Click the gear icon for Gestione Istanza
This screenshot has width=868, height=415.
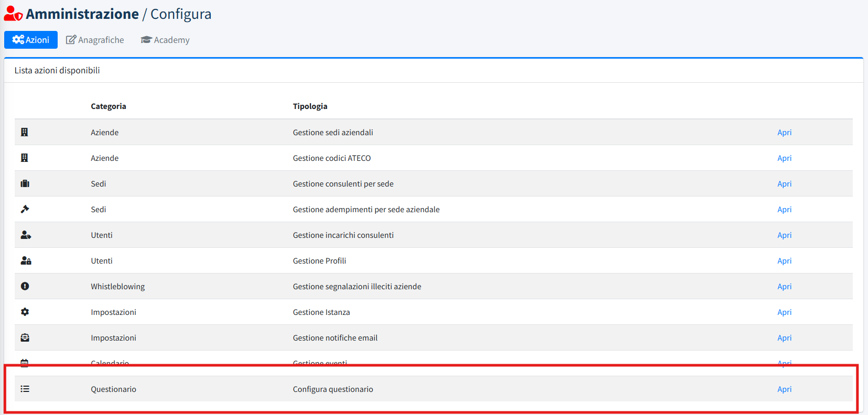[x=25, y=312]
